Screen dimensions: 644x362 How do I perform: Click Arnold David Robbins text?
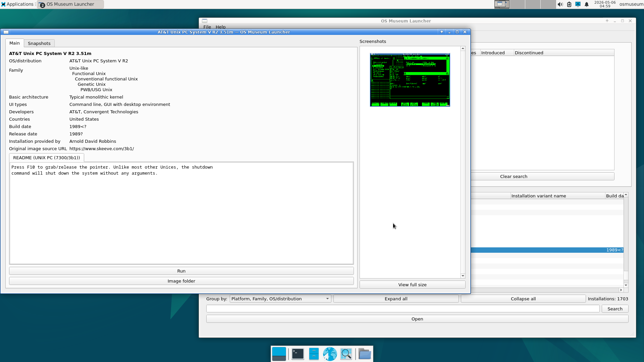[93, 141]
